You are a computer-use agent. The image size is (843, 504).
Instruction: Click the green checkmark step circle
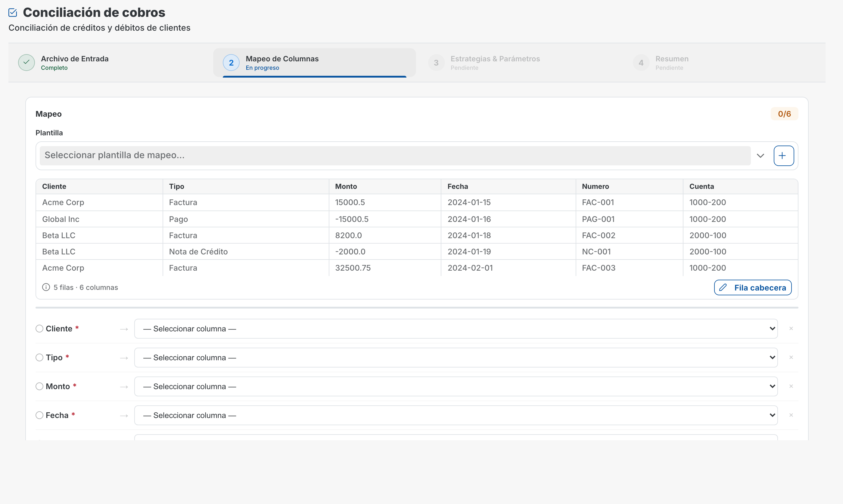point(26,63)
